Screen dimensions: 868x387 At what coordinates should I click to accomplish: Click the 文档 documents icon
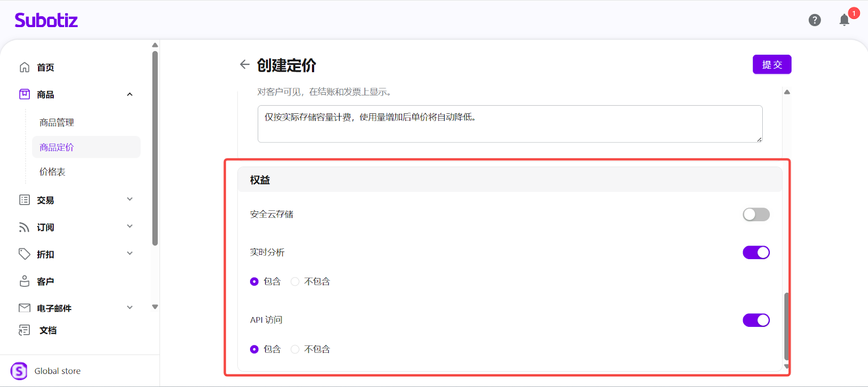pos(24,330)
